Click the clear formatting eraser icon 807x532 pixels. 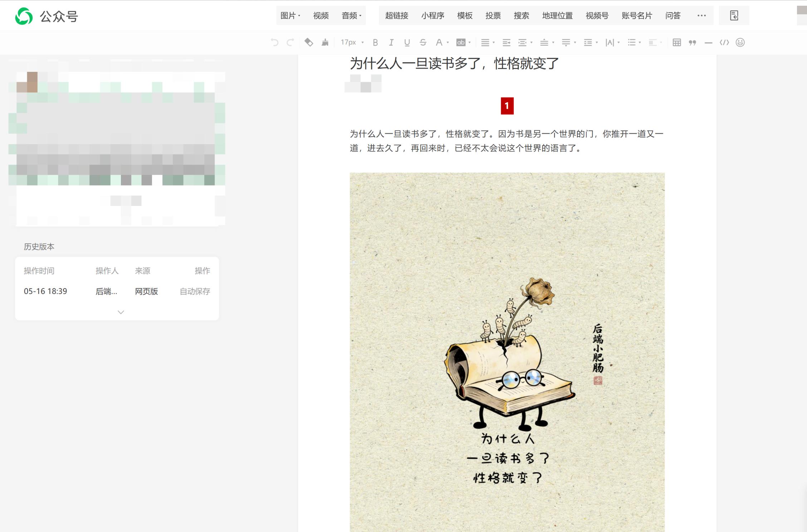pyautogui.click(x=309, y=43)
